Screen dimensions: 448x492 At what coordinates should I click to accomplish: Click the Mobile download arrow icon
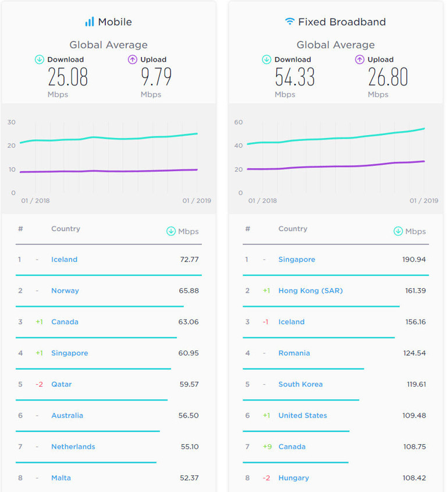40,59
